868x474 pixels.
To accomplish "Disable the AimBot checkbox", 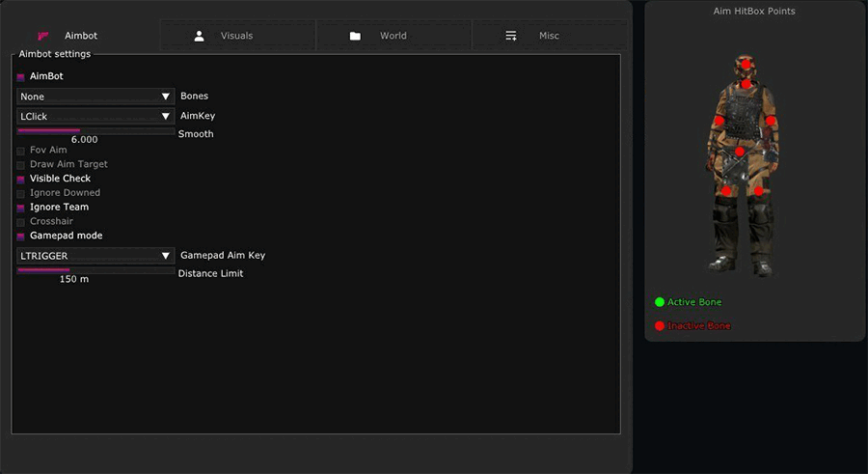I will click(x=21, y=76).
